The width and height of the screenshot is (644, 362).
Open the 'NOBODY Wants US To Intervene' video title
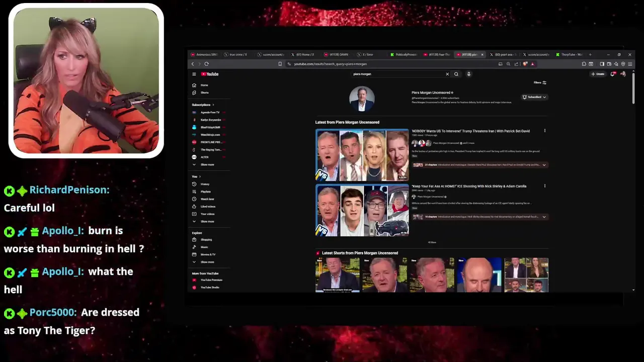point(470,131)
